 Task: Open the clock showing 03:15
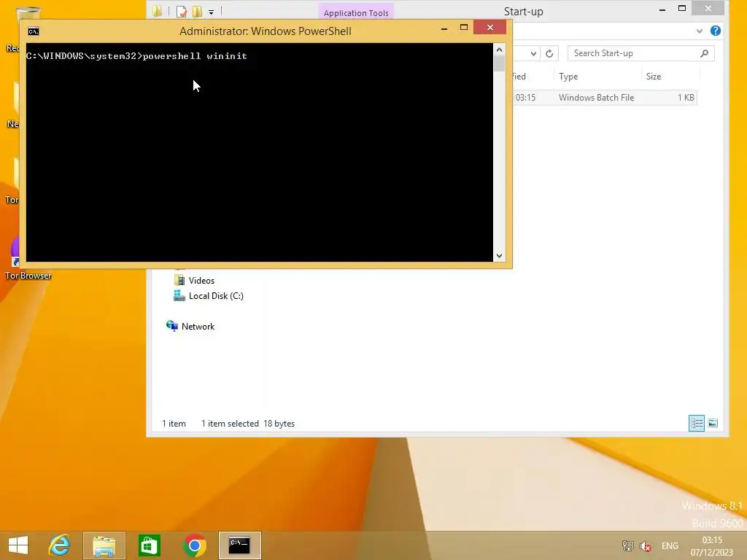(712, 545)
